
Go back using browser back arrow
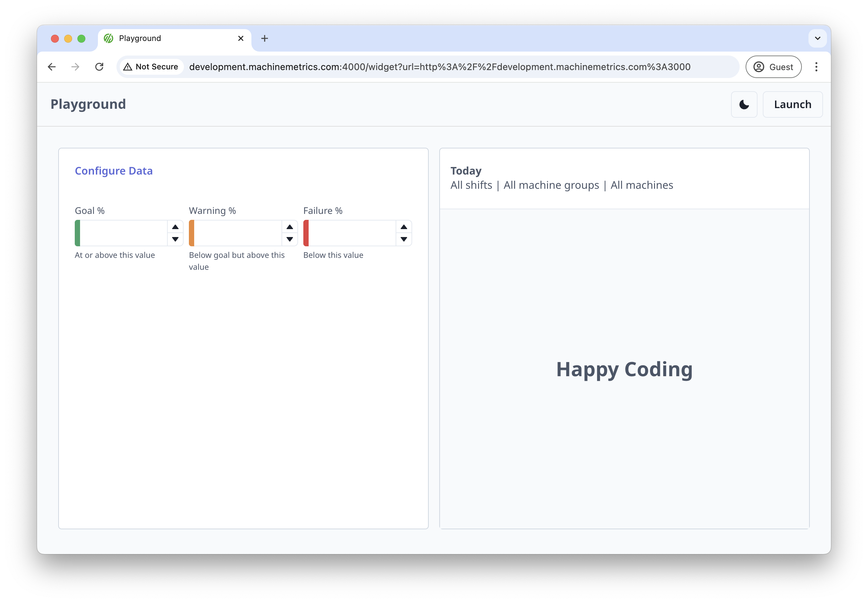(x=52, y=67)
